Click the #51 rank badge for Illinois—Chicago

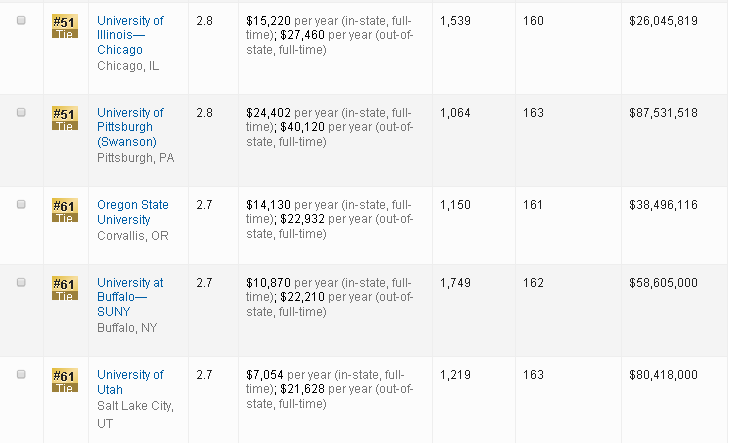[x=64, y=26]
